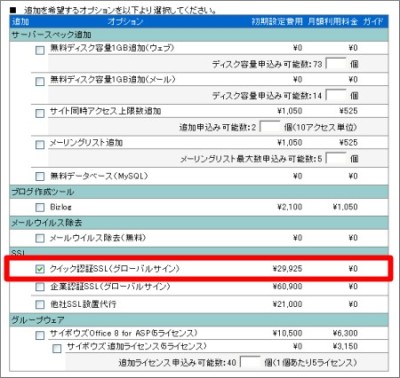
Task: Check 無料ディスク容量1GB追加(ウェブ) option
Action: (x=40, y=50)
